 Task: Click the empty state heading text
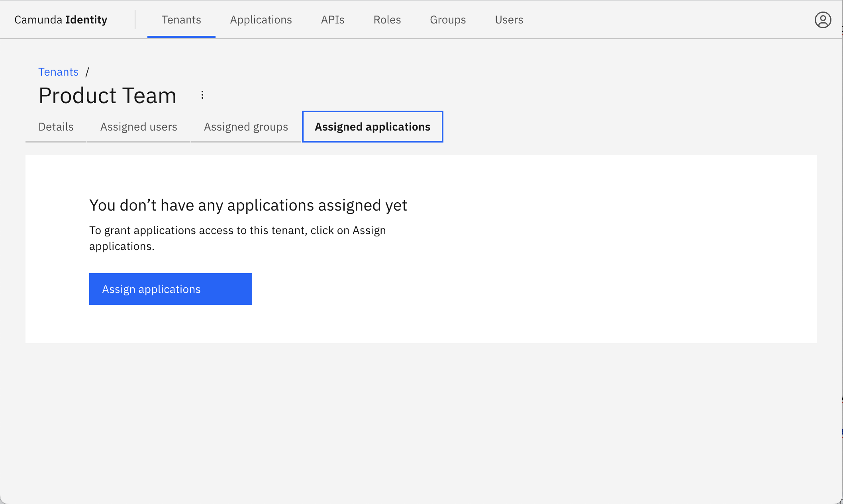coord(248,205)
